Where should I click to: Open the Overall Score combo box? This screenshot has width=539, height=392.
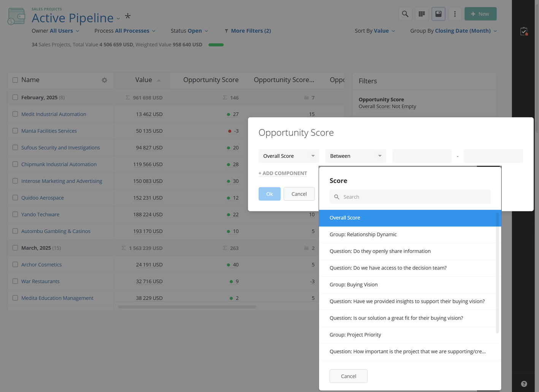(289, 156)
